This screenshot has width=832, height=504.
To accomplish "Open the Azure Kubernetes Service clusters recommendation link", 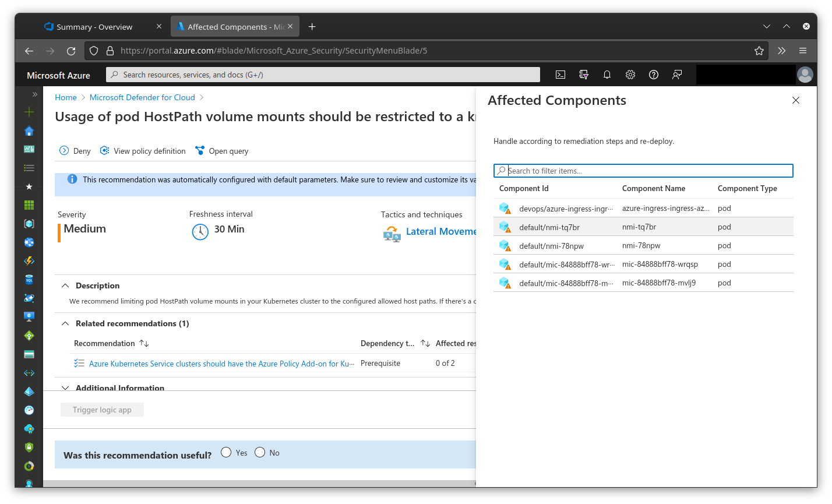I will [221, 363].
